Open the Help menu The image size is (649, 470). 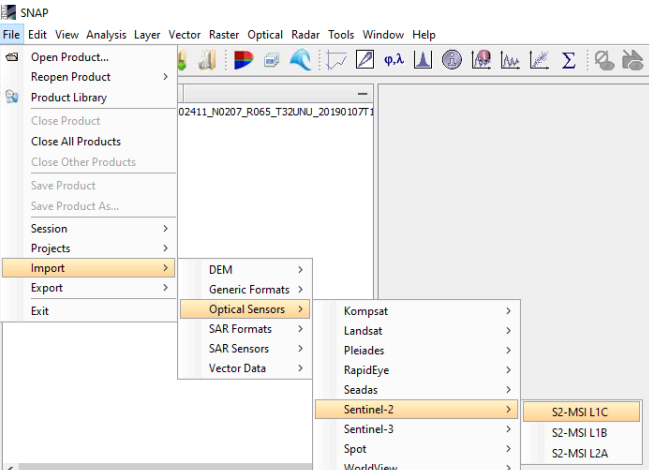(x=424, y=35)
